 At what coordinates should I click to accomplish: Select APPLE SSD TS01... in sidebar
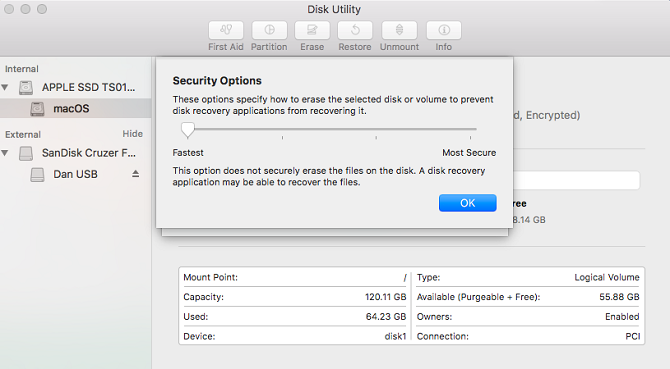coord(75,87)
